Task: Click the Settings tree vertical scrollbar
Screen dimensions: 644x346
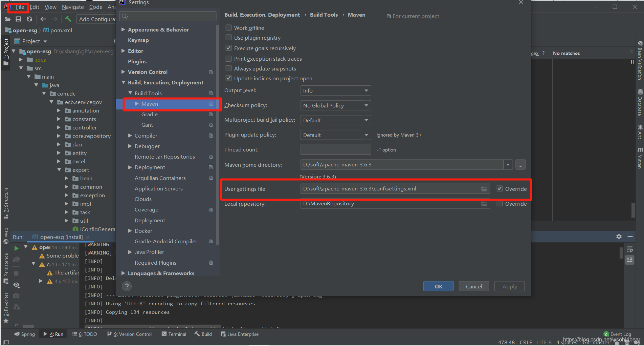Action: 218,136
